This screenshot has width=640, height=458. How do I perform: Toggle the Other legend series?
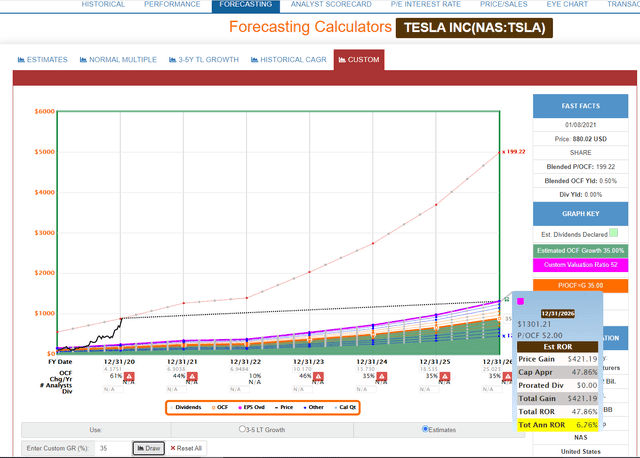(314, 407)
